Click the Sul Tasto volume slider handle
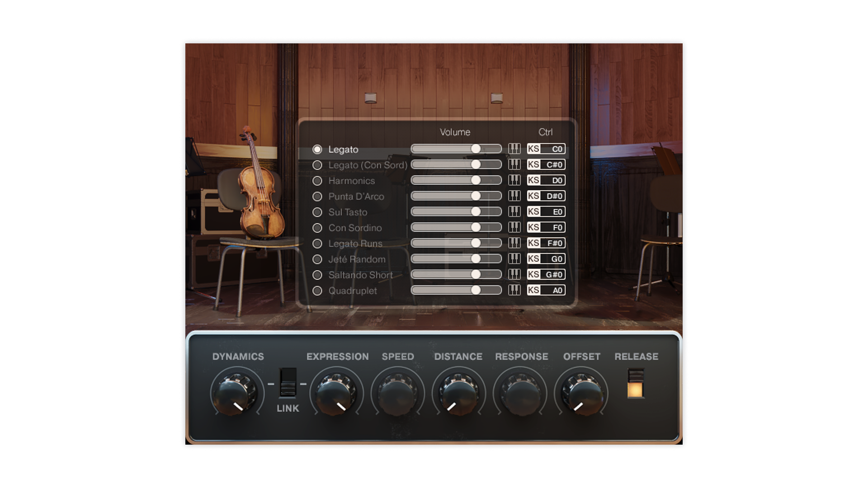868x488 pixels. click(476, 211)
